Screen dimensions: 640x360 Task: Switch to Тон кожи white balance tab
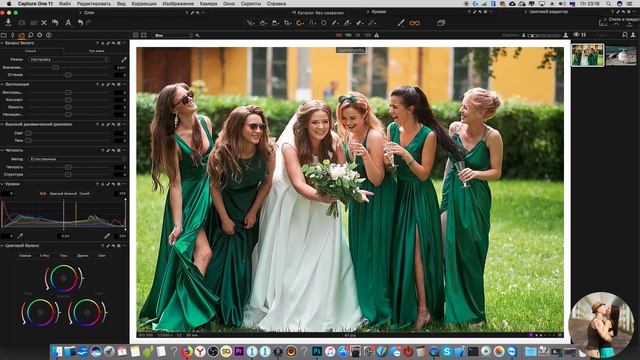tap(96, 51)
